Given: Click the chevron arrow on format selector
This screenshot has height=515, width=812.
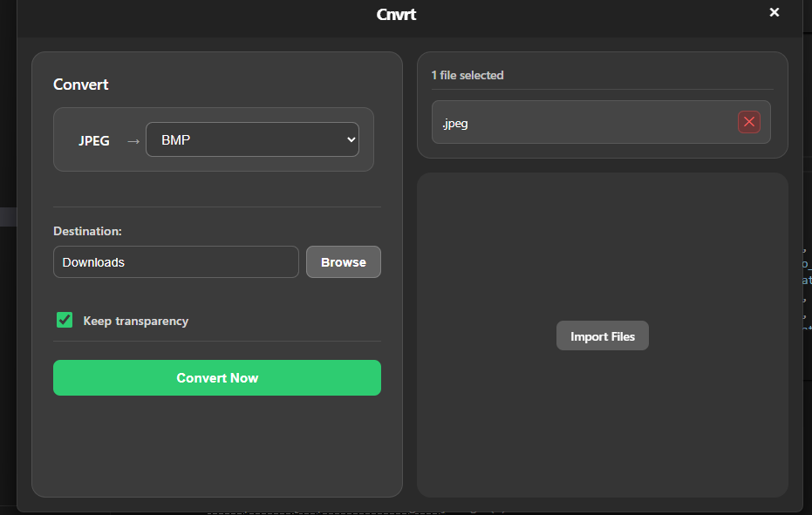Looking at the screenshot, I should [351, 139].
